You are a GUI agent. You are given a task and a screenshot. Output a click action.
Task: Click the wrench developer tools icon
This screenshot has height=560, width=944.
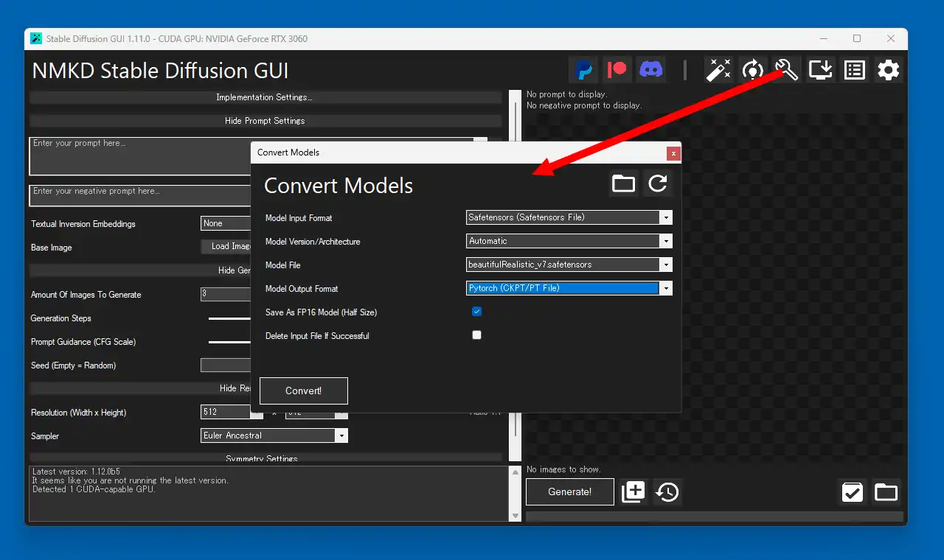787,70
